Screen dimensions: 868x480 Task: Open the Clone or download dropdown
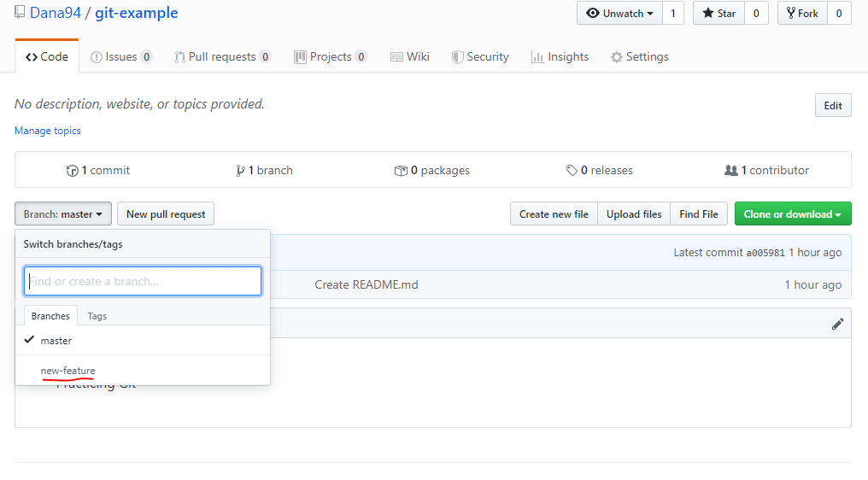pyautogui.click(x=793, y=214)
